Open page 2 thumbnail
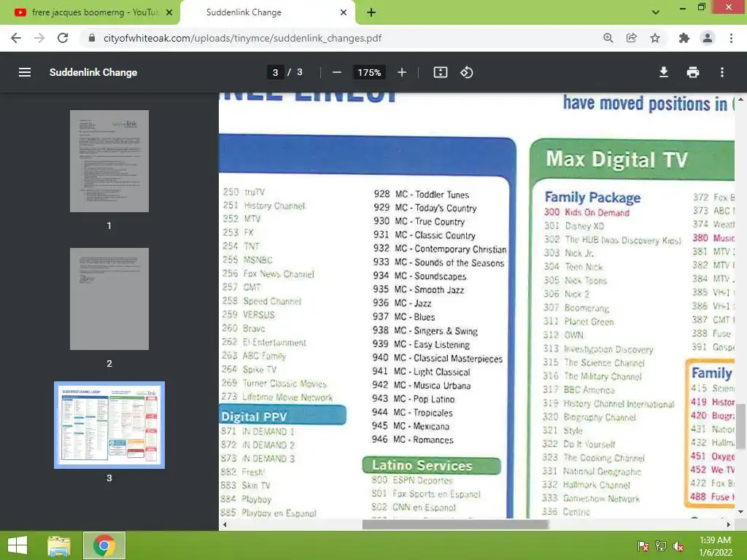 [109, 298]
